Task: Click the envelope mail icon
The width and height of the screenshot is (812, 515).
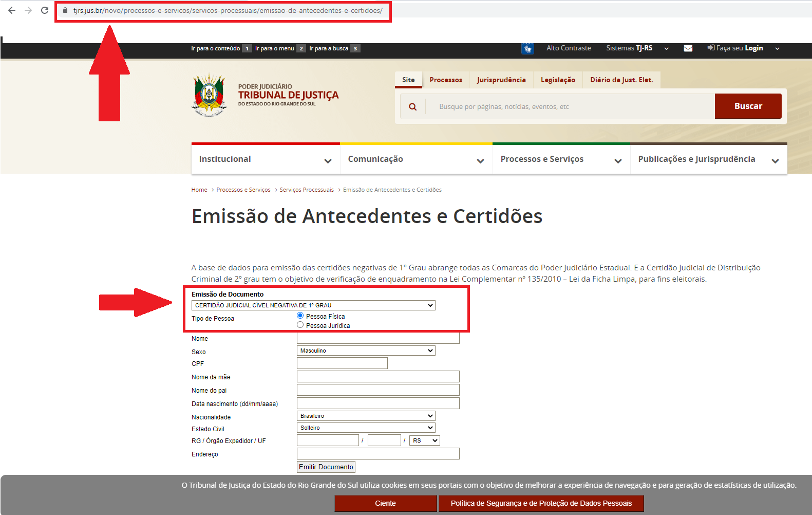Action: coord(688,48)
